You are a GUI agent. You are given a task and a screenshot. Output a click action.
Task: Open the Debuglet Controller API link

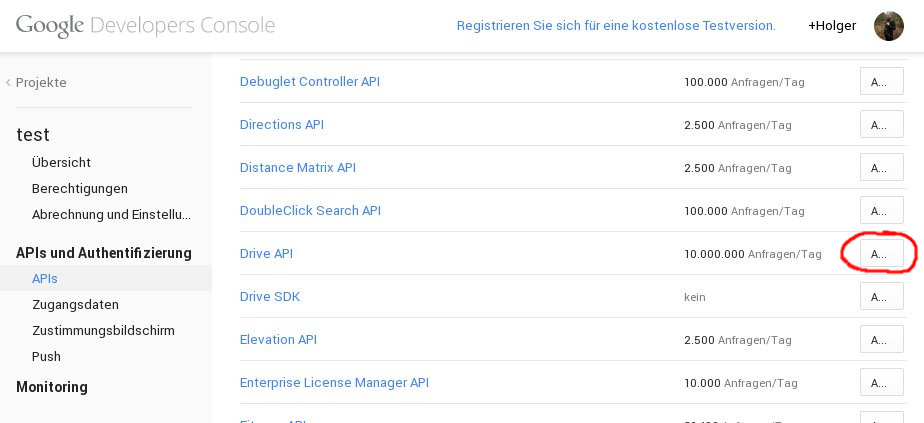(310, 81)
